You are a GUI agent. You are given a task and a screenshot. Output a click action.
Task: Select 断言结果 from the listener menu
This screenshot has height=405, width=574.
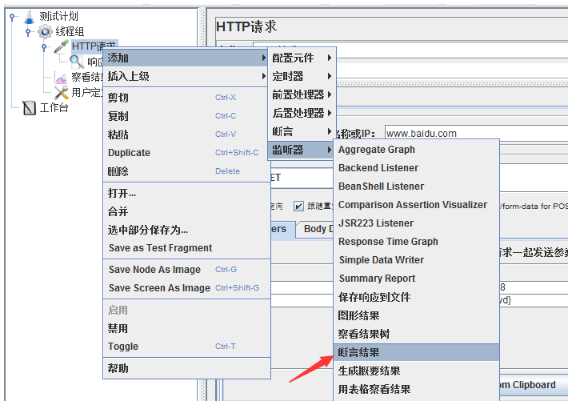(416, 352)
